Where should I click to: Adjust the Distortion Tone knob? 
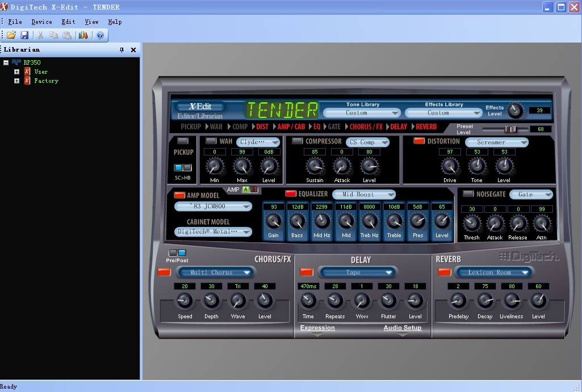477,166
